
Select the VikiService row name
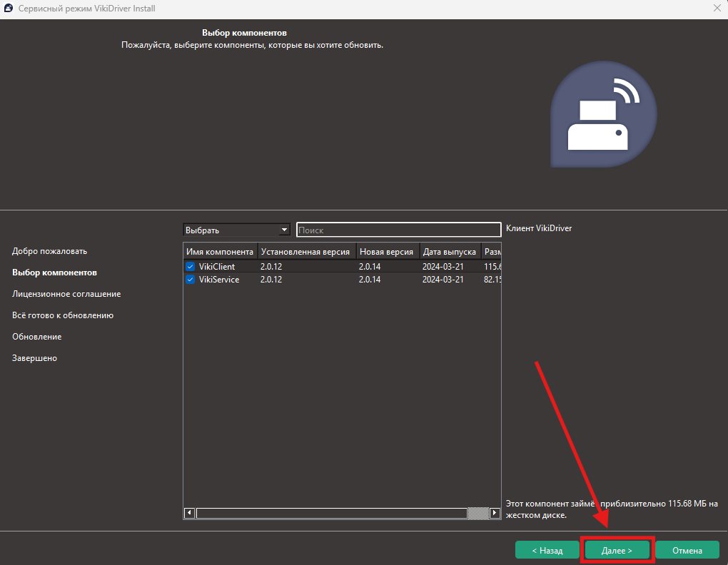pos(219,280)
